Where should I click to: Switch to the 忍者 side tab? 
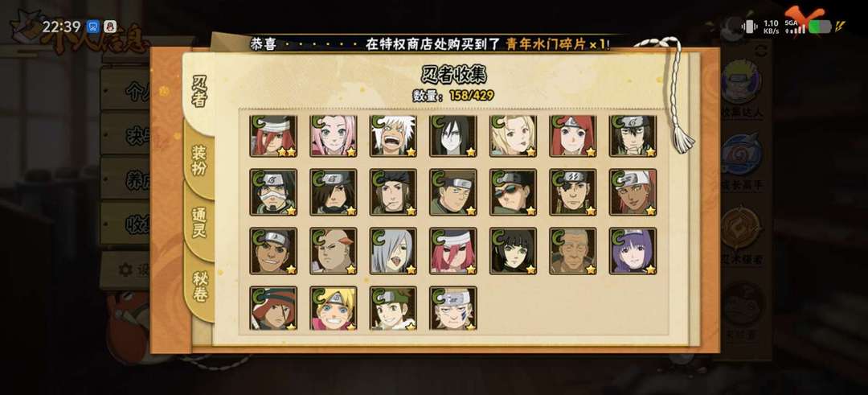tap(200, 92)
